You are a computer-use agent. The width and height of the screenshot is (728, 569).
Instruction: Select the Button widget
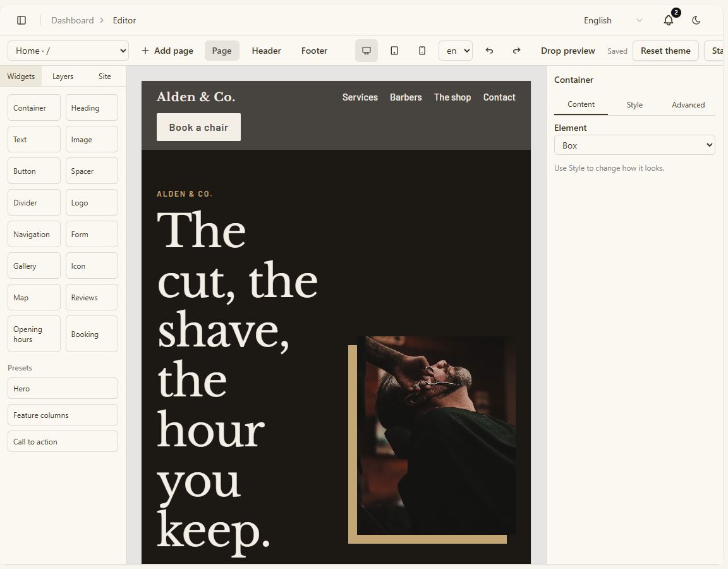point(34,171)
